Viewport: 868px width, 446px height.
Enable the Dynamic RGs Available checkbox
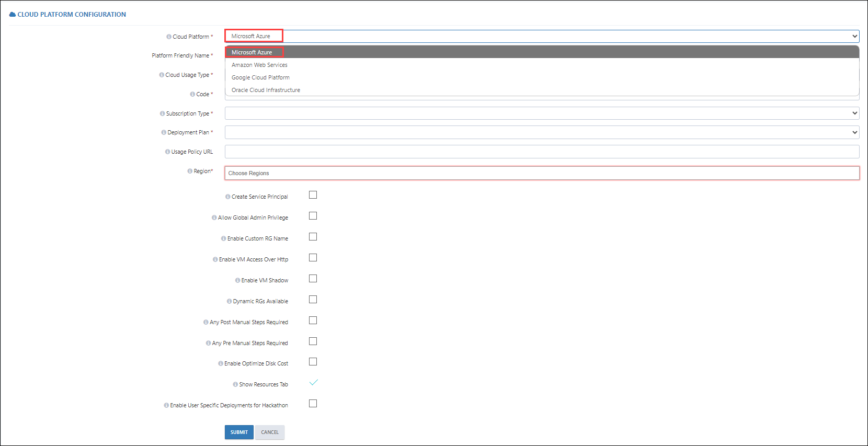313,300
